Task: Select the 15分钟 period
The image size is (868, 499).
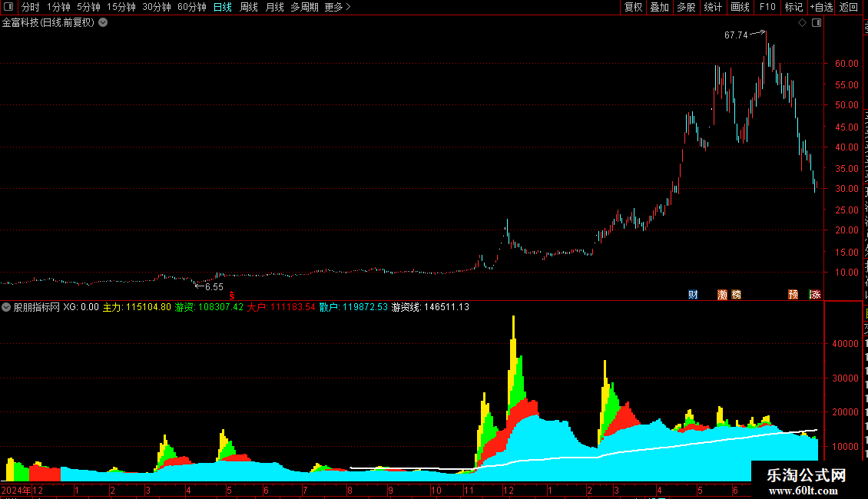Action: tap(121, 7)
